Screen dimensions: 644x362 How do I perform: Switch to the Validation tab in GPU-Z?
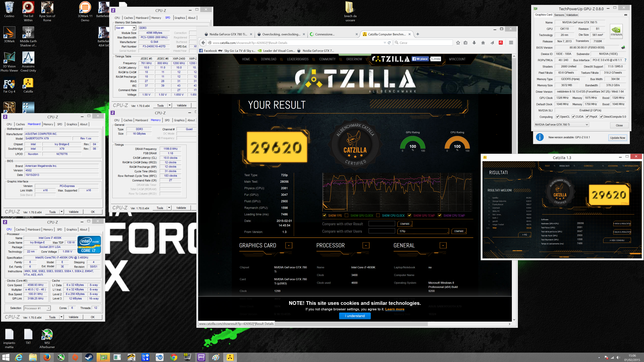tap(572, 15)
